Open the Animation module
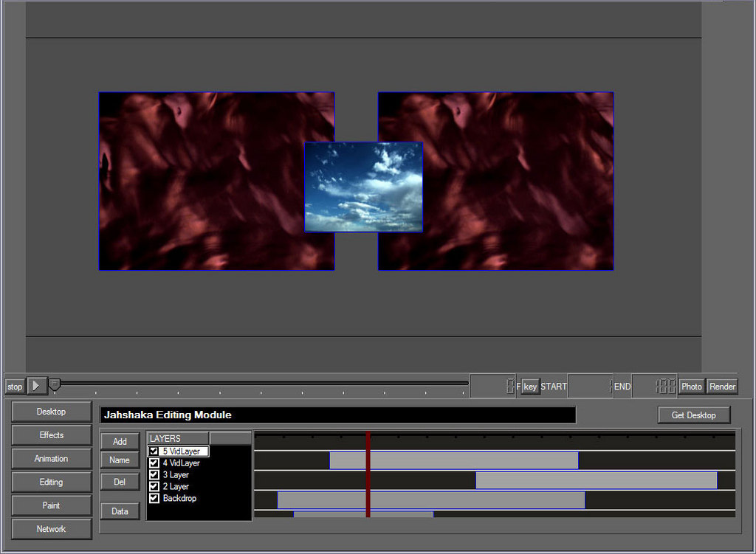756x554 pixels. [52, 459]
